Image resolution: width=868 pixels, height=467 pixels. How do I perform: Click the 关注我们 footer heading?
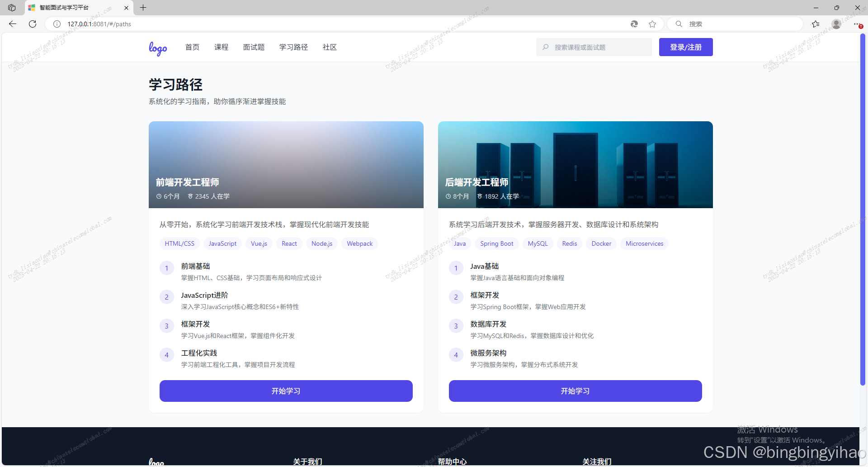click(597, 462)
